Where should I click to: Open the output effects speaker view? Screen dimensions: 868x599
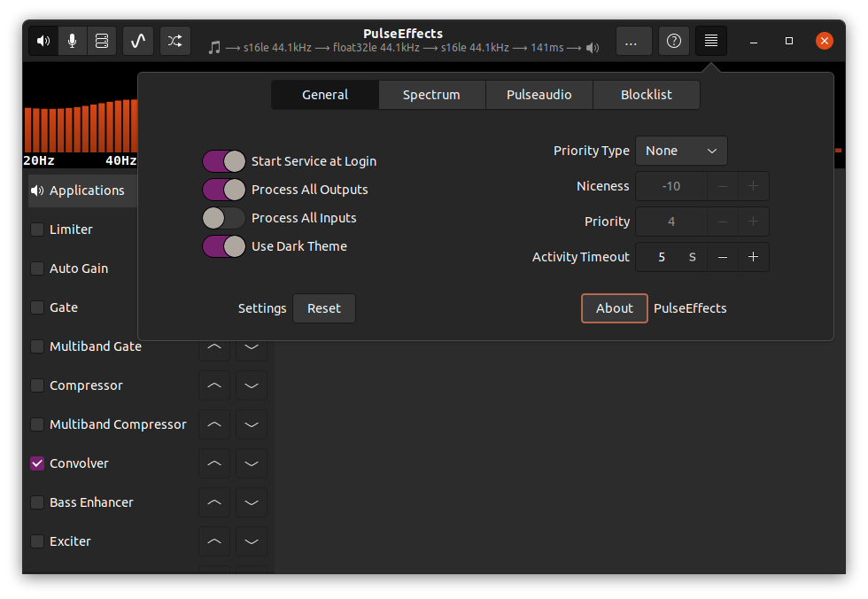(43, 41)
